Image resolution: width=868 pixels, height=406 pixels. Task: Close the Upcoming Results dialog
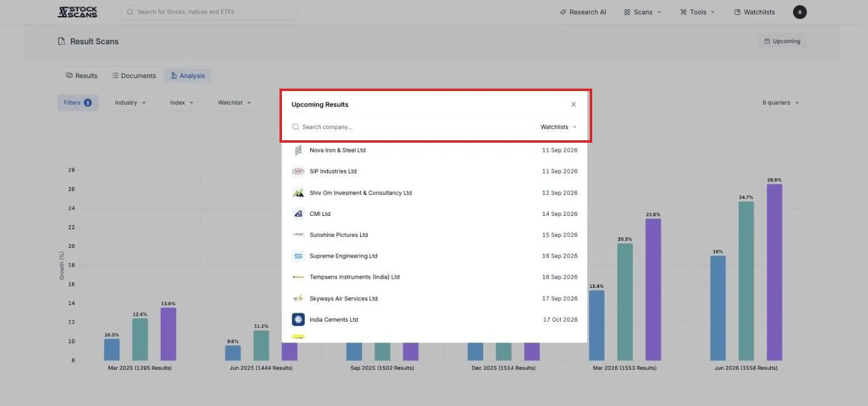[573, 105]
